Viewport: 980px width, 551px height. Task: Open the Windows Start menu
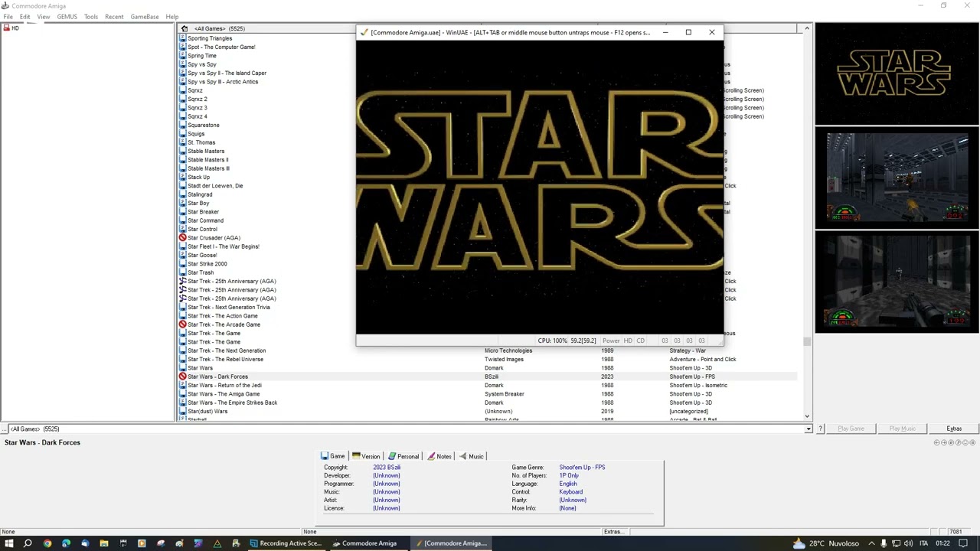click(8, 543)
